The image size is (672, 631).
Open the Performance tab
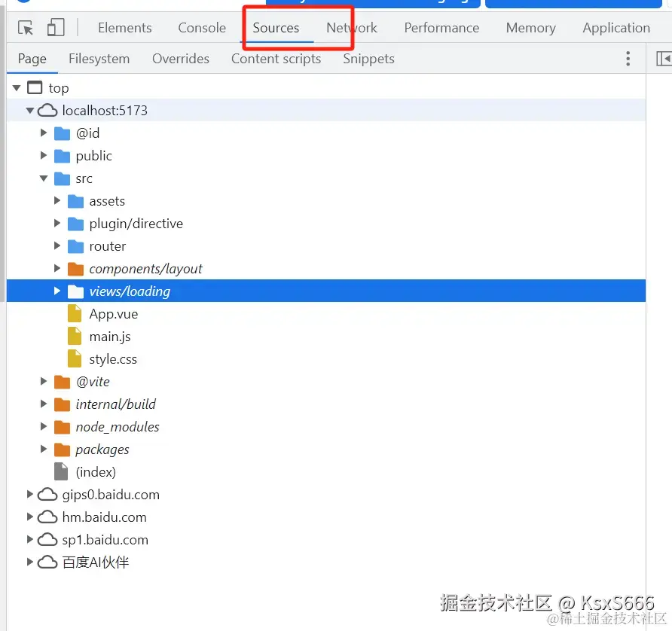pos(442,28)
